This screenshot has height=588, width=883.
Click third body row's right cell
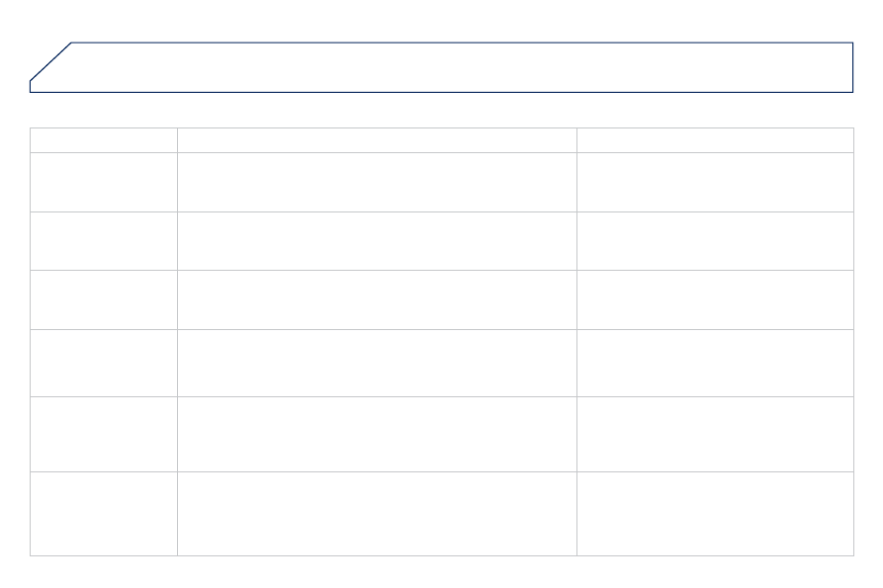tap(715, 299)
